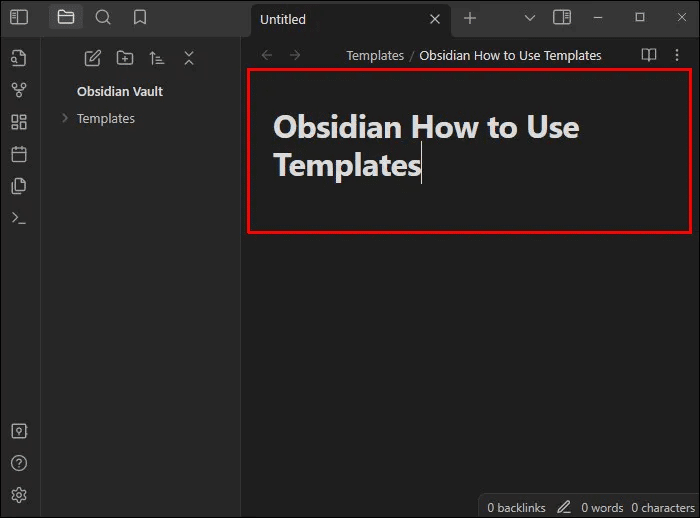Screen dimensions: 700x518
Task: Open the canvas icon in ribbon
Action: 19,122
